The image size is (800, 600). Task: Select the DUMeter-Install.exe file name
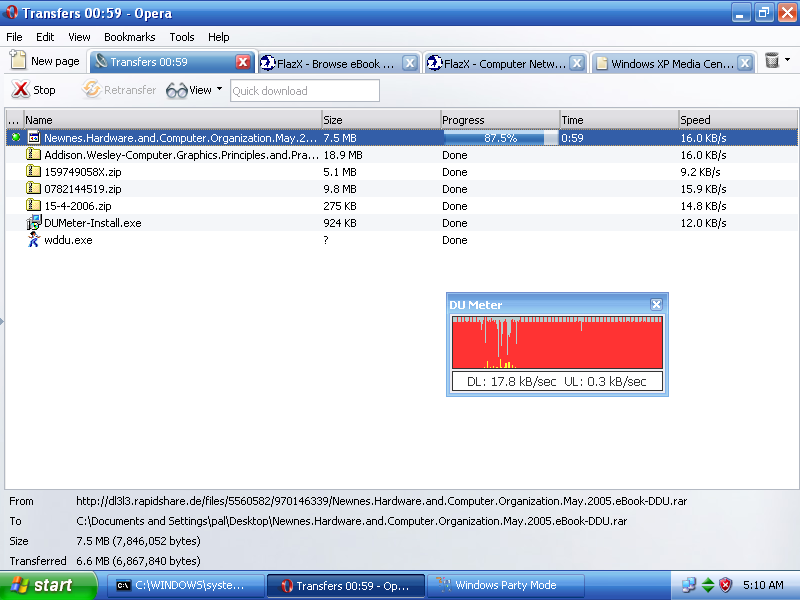tap(93, 223)
